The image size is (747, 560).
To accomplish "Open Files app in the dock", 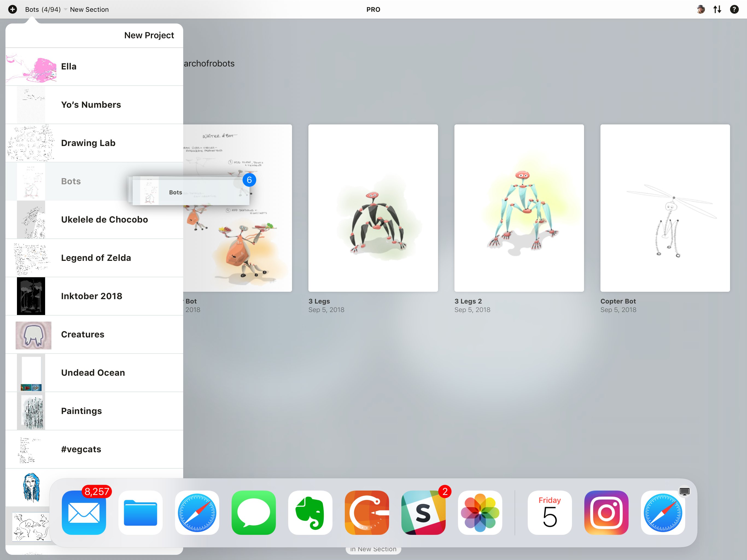I will (x=141, y=512).
